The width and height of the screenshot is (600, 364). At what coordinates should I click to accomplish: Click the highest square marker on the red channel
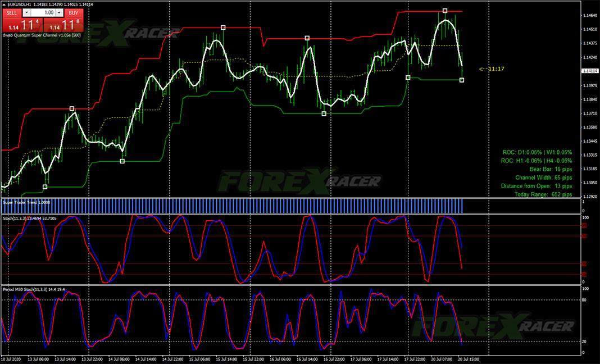point(444,11)
